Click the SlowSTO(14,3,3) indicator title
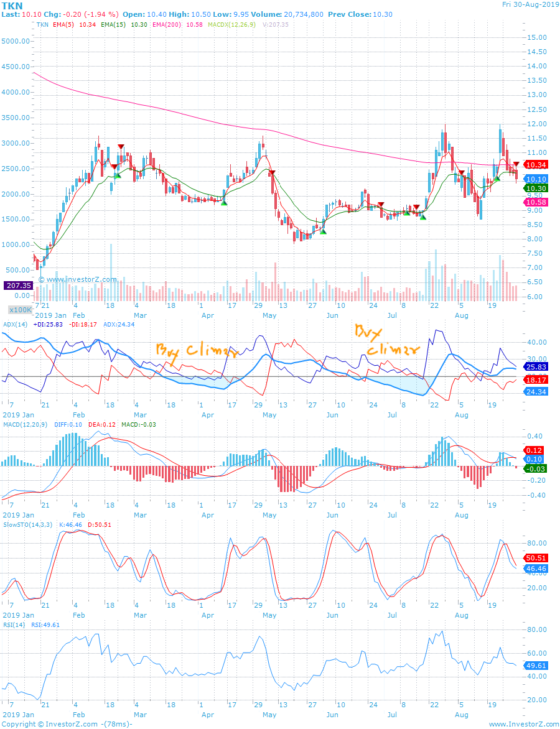 (27, 525)
